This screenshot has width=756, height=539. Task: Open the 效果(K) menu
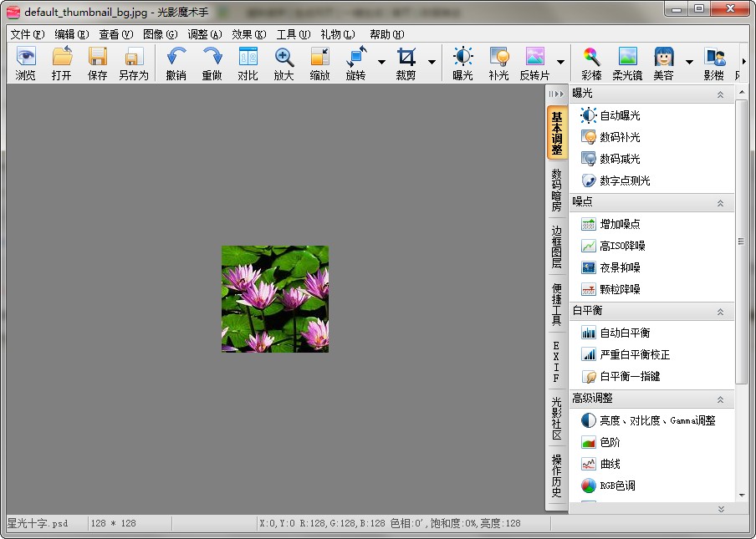point(248,34)
